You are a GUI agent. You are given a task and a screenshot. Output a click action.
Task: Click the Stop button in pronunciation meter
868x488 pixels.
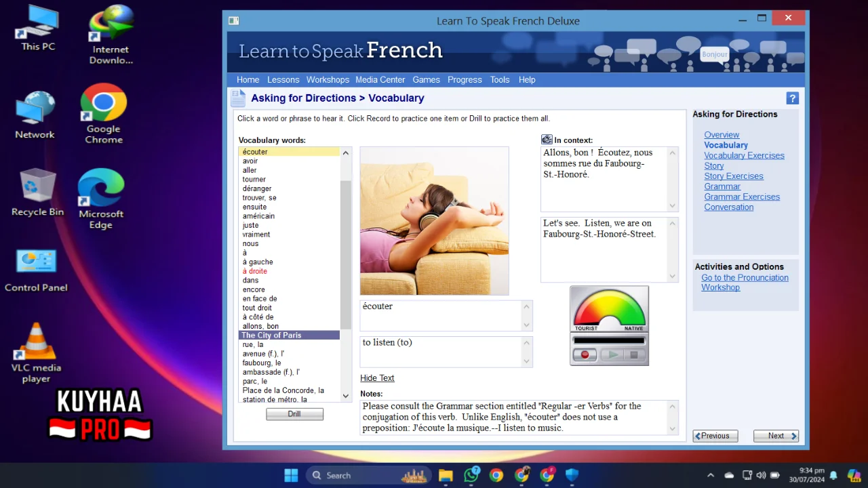click(x=635, y=354)
